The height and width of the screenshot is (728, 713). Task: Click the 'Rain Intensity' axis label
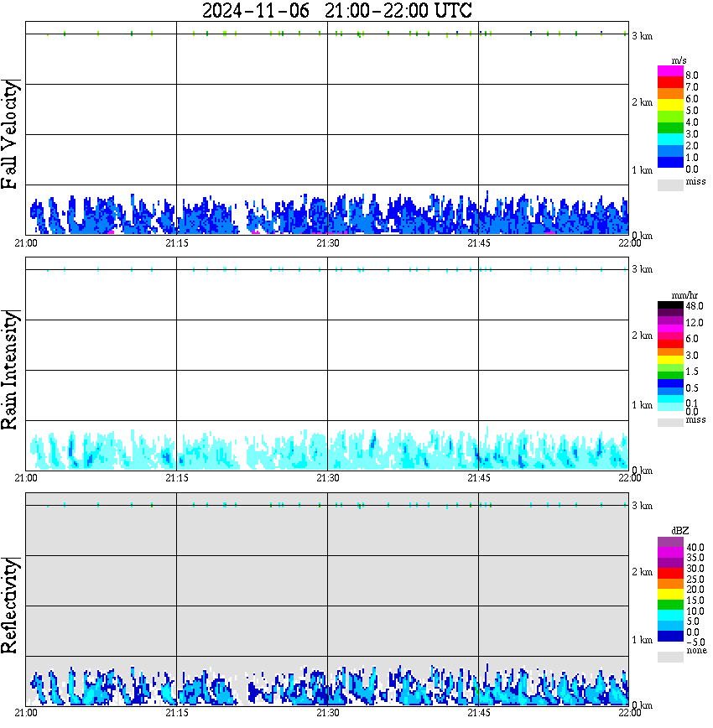9,370
